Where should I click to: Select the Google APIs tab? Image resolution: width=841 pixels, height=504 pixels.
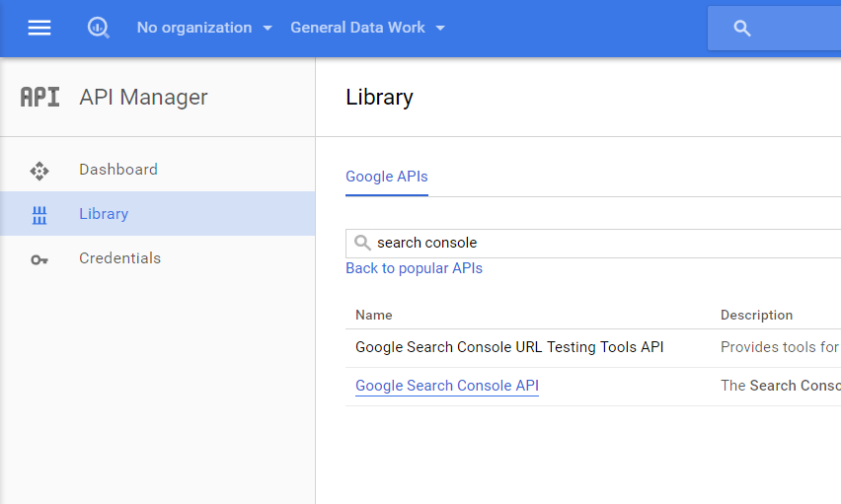pos(387,178)
